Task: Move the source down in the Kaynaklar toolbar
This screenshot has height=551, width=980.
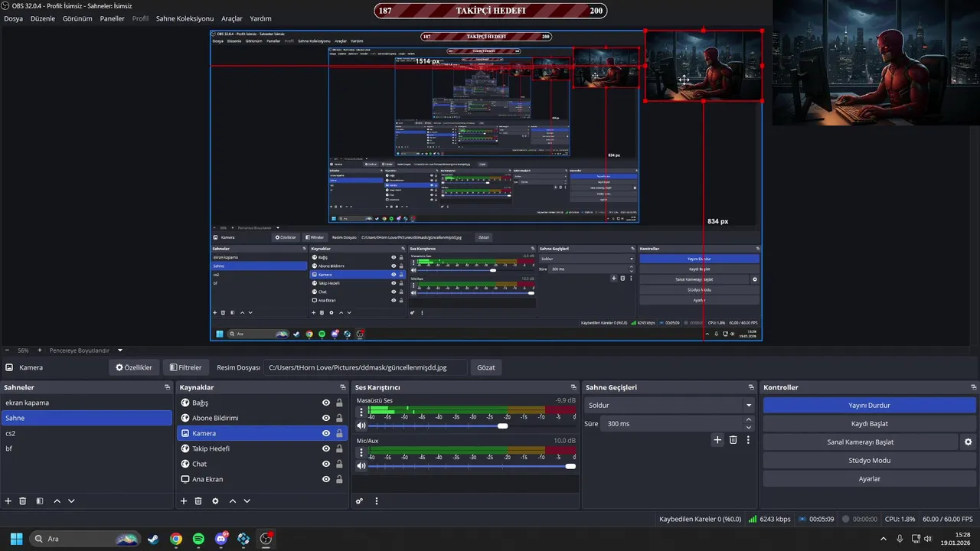Action: (x=247, y=501)
